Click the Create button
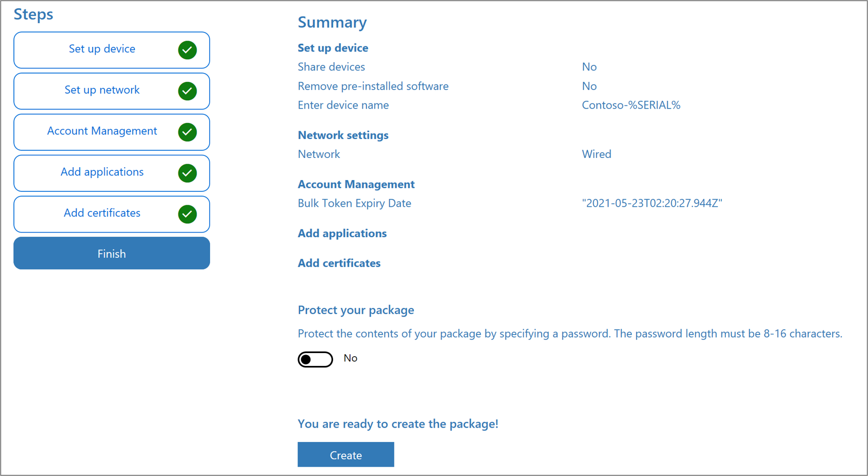The image size is (868, 476). click(345, 454)
